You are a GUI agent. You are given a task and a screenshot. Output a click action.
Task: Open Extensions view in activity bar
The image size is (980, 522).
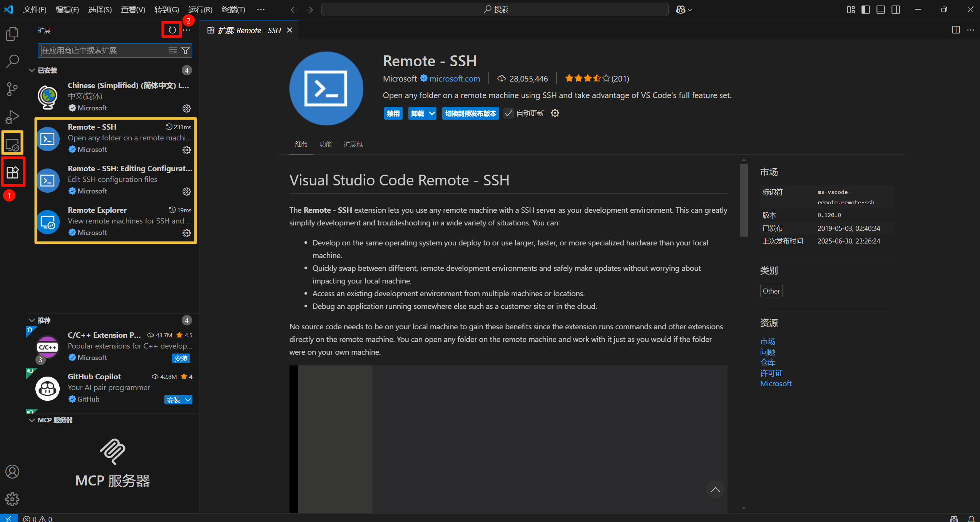point(13,172)
